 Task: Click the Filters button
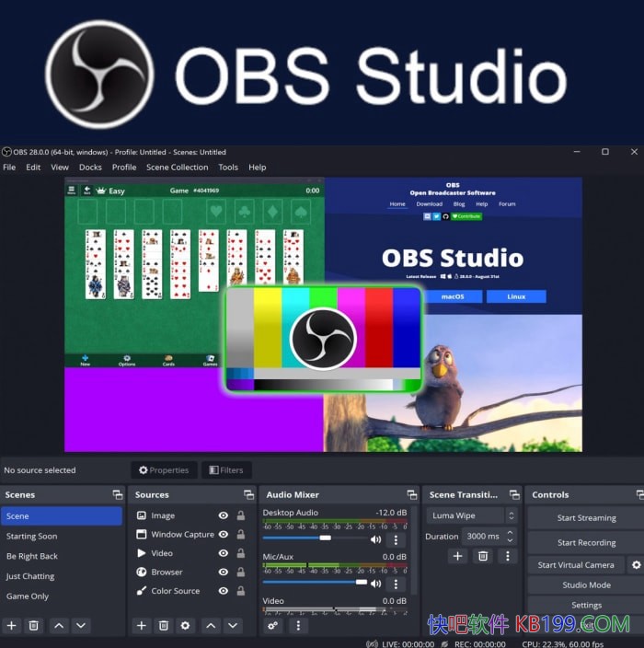click(x=226, y=469)
